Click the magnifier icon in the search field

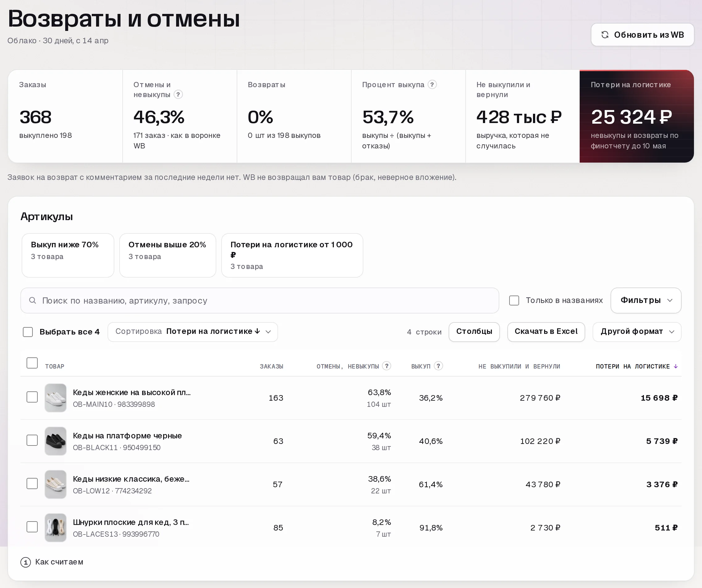click(x=32, y=300)
